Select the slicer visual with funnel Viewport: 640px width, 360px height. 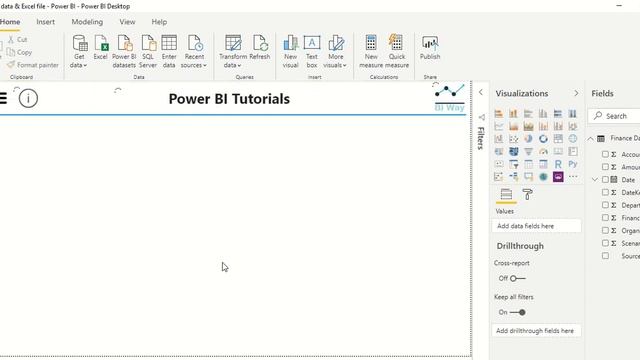[513, 164]
